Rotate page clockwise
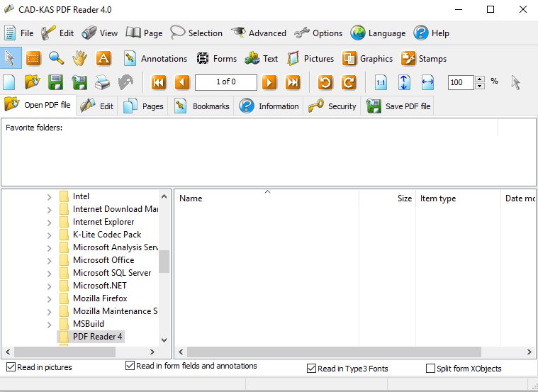 (x=349, y=82)
